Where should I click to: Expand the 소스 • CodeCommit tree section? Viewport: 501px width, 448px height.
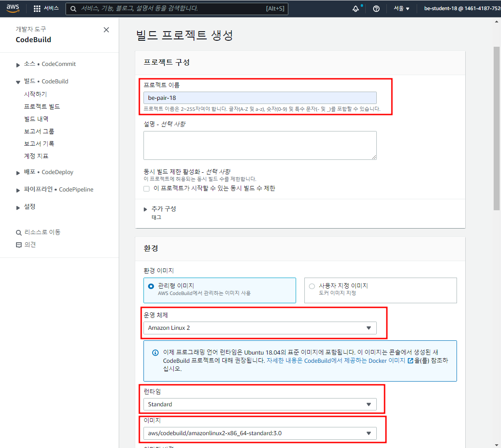pos(18,65)
